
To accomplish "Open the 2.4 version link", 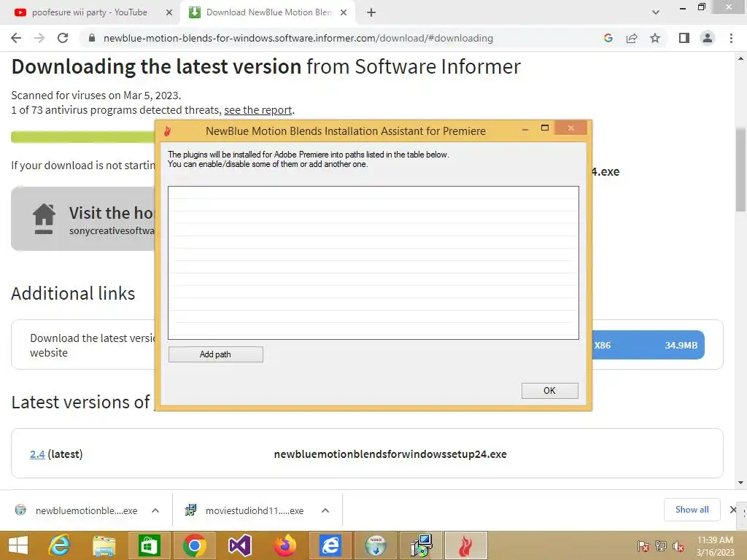I will (x=37, y=454).
